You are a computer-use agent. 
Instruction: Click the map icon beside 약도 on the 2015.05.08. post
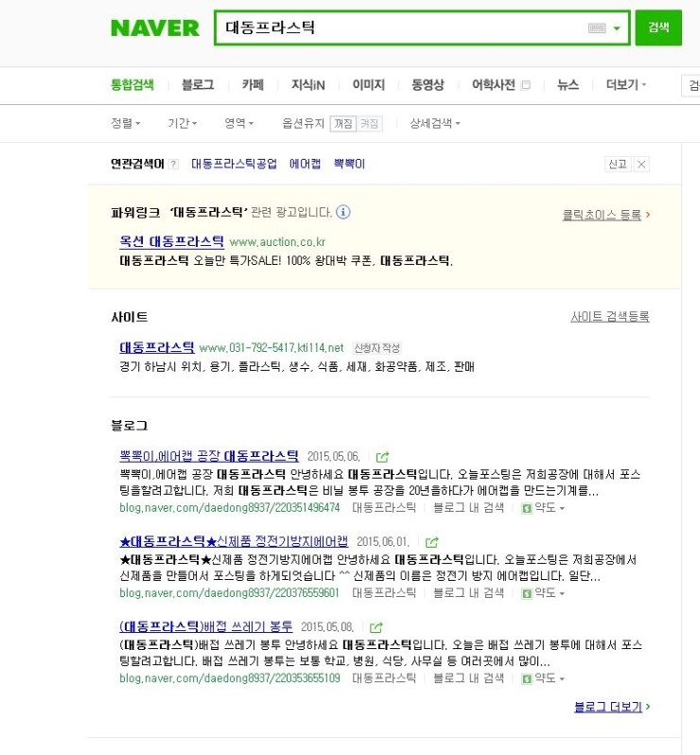coord(527,678)
